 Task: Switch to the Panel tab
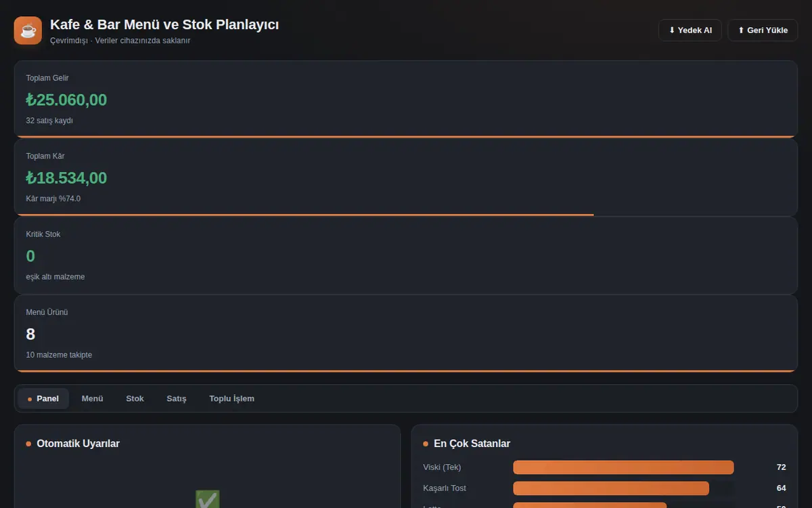43,398
